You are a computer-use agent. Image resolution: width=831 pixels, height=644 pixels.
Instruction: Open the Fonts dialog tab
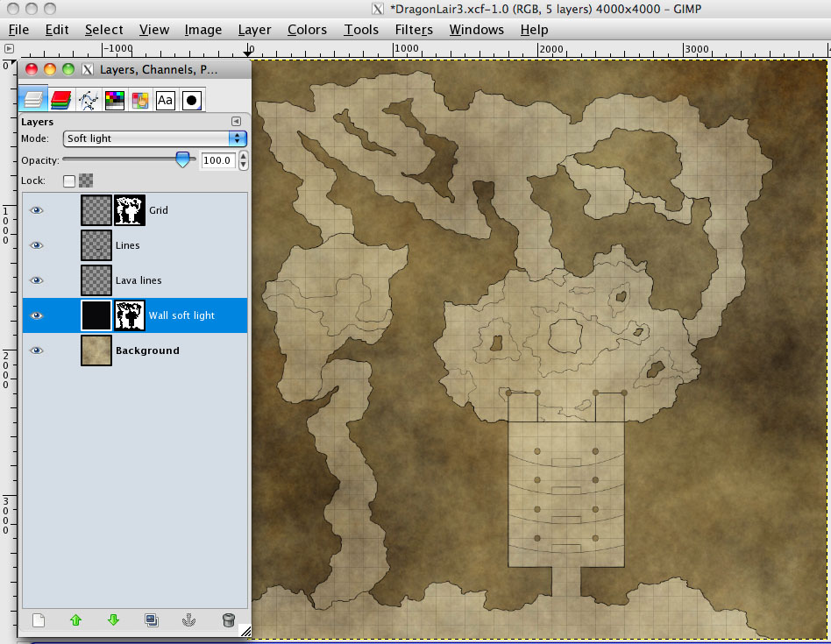(x=165, y=100)
